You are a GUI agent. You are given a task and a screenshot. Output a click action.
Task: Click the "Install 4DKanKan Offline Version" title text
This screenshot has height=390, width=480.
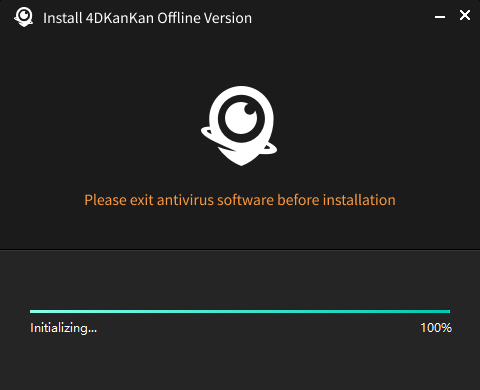coord(148,18)
